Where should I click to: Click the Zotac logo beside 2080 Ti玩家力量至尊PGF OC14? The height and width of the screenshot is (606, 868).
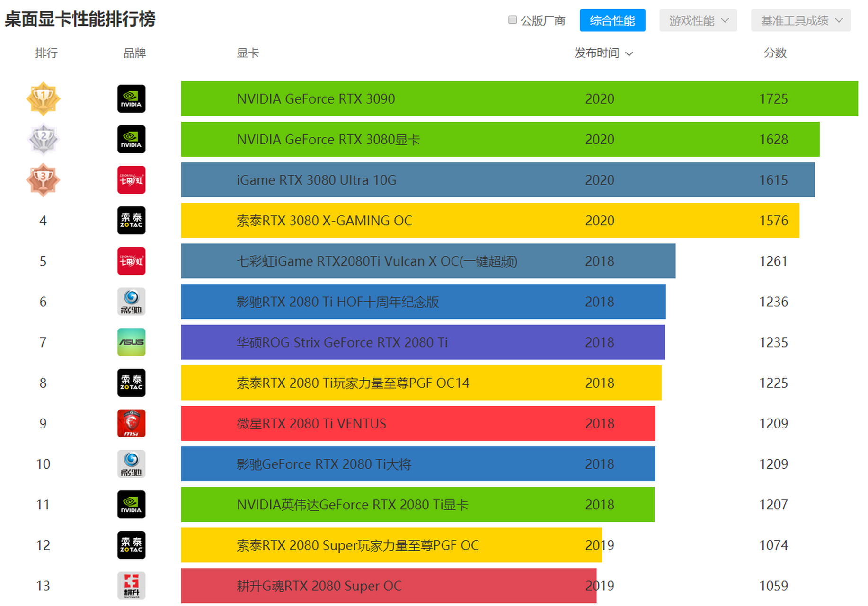point(131,383)
